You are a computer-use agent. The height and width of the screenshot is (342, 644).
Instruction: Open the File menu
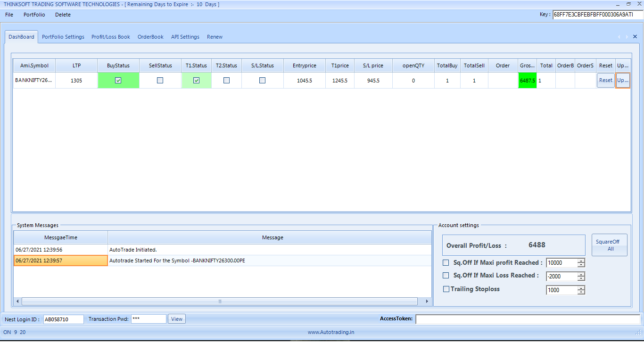coord(9,15)
